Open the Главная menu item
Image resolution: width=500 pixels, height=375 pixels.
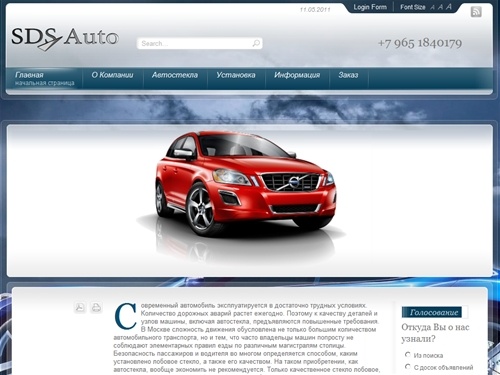point(44,79)
